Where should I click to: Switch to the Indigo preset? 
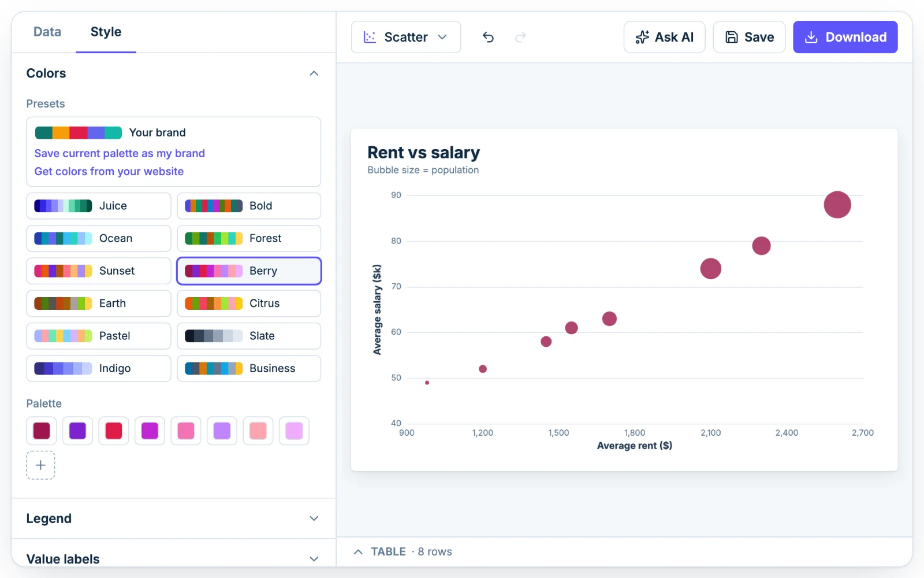click(x=99, y=368)
